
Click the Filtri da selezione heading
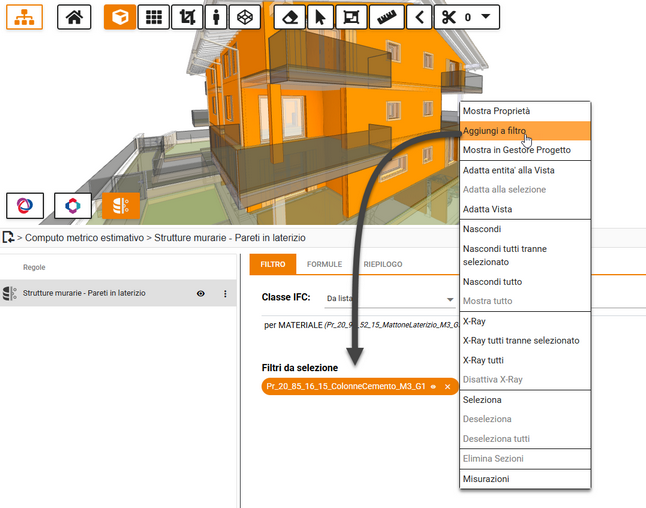tap(300, 368)
